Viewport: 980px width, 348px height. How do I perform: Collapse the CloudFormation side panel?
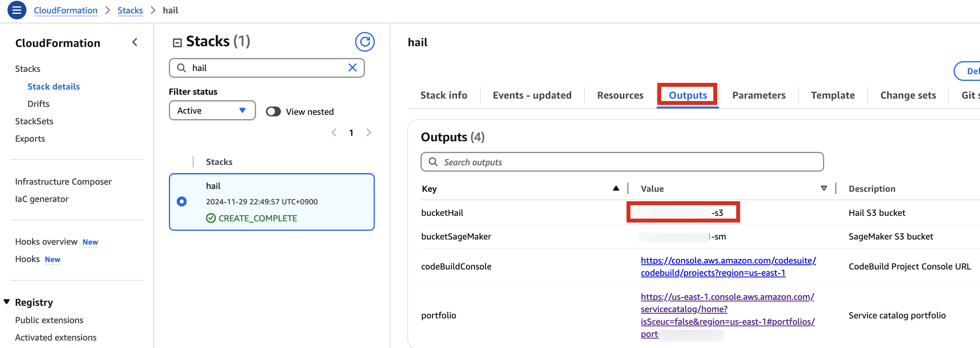point(135,42)
